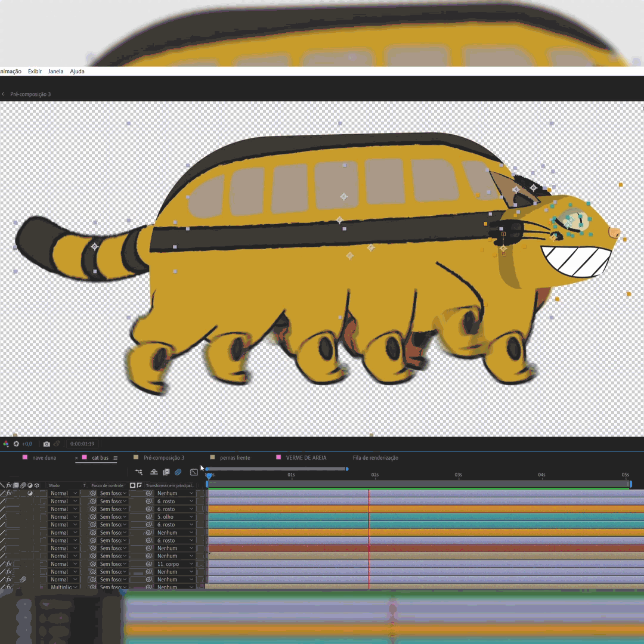Click the 3D layer column header icon
This screenshot has height=644, width=644.
36,485
